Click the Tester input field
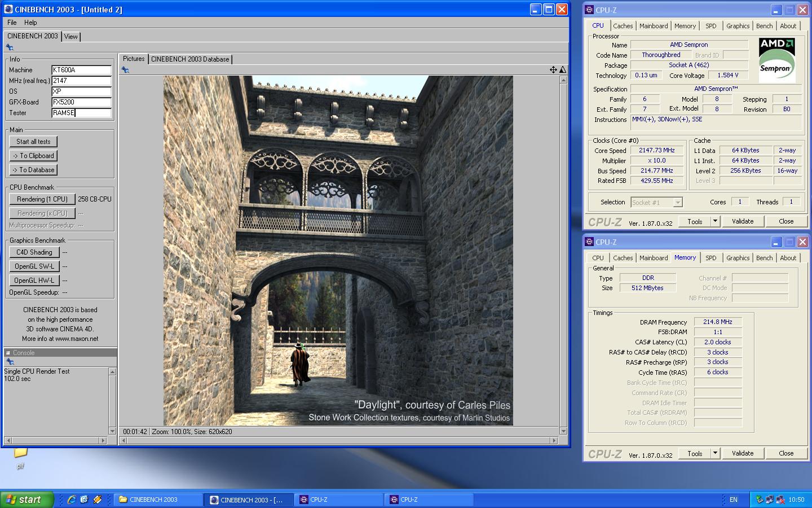 click(81, 113)
